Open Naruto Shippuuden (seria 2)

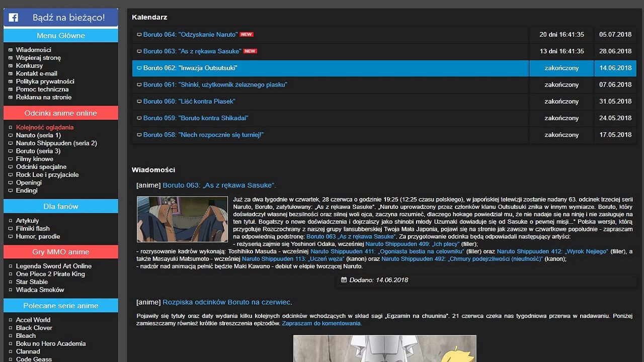pyautogui.click(x=56, y=143)
